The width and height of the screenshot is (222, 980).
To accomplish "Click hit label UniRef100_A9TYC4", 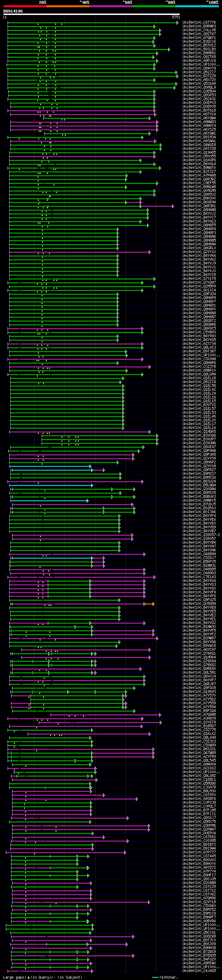I will [x=199, y=114].
